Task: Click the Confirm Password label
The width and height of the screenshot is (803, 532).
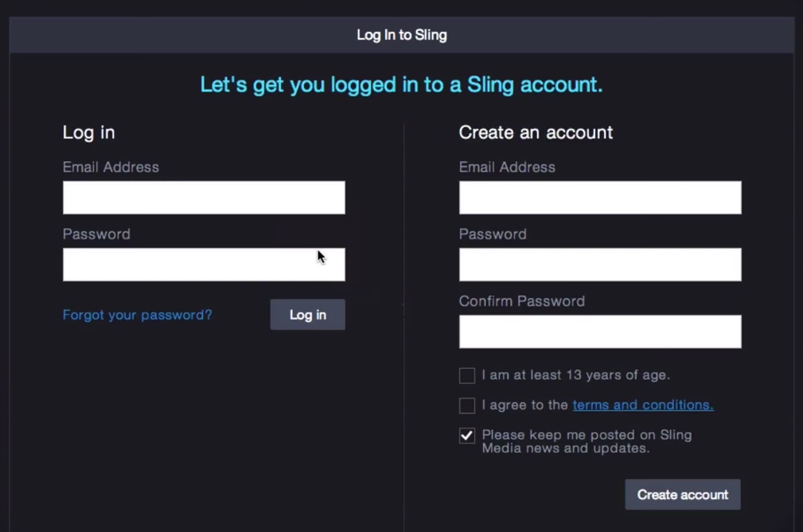Action: click(x=521, y=301)
